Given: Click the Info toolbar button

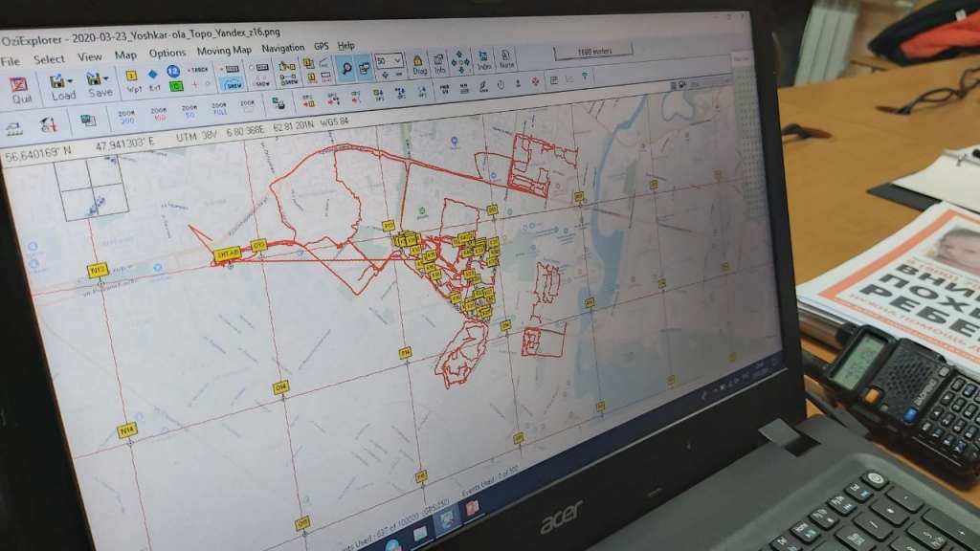Looking at the screenshot, I should coord(439,64).
